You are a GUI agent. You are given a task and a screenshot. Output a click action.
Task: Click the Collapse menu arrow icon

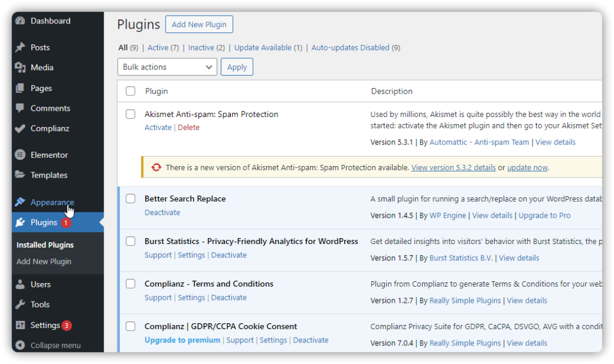[20, 345]
